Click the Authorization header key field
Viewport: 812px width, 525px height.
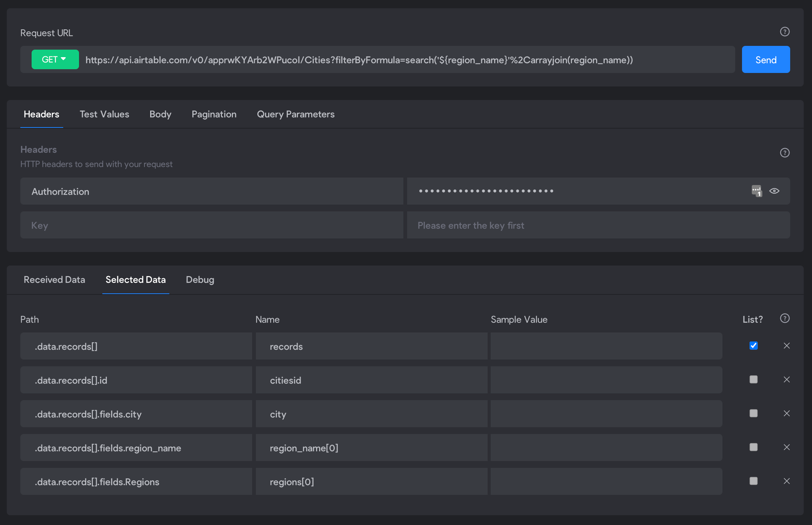point(211,191)
